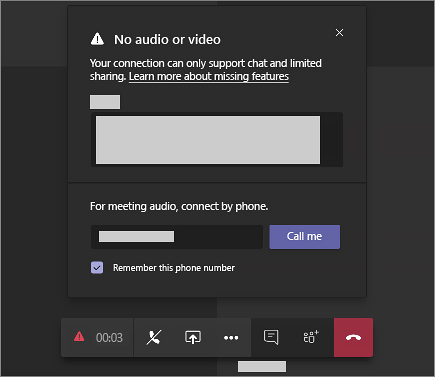Click the warning icon beside No audio or video
The height and width of the screenshot is (377, 435).
[x=97, y=39]
